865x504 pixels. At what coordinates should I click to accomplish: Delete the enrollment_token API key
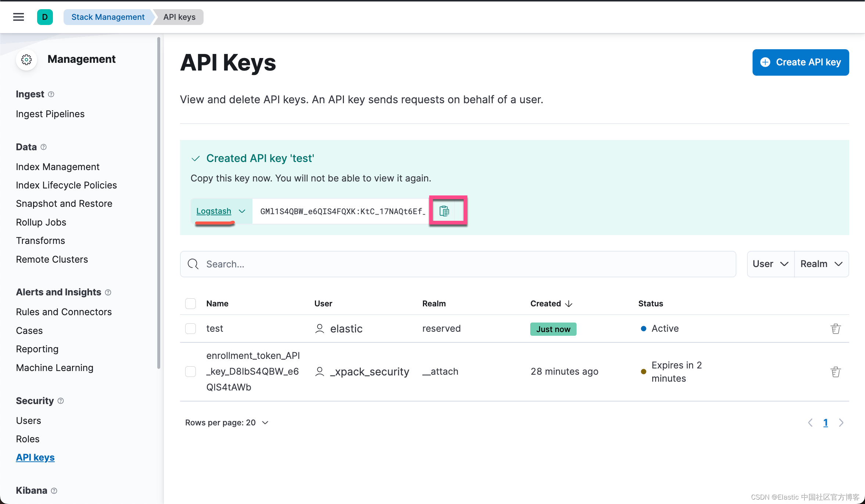(835, 372)
